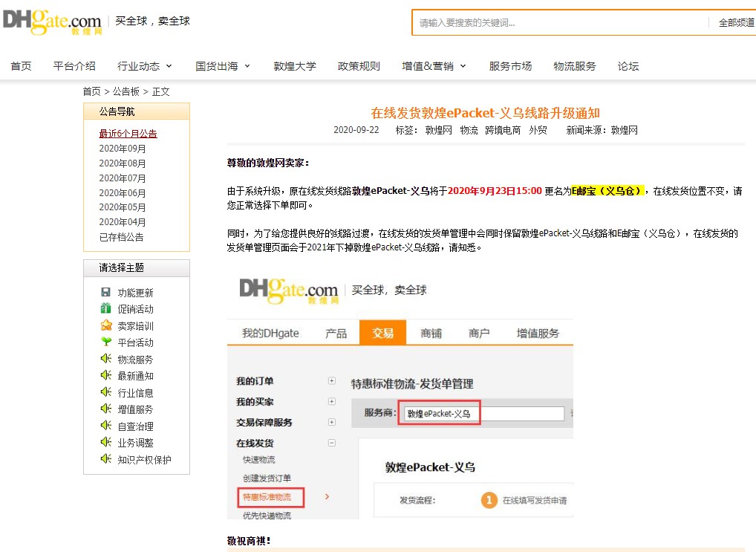Open 最近6个月公告 link
Screen dimensions: 756x552
(x=128, y=134)
